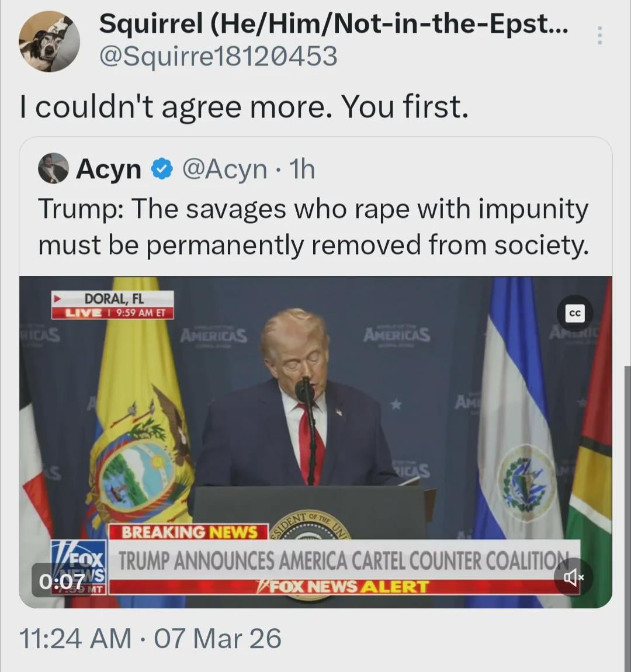Click the quoted tweet text about Trump

313,227
